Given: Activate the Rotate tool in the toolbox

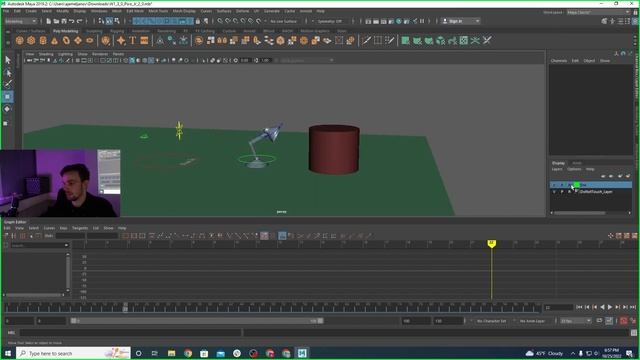Looking at the screenshot, I should coord(8,109).
